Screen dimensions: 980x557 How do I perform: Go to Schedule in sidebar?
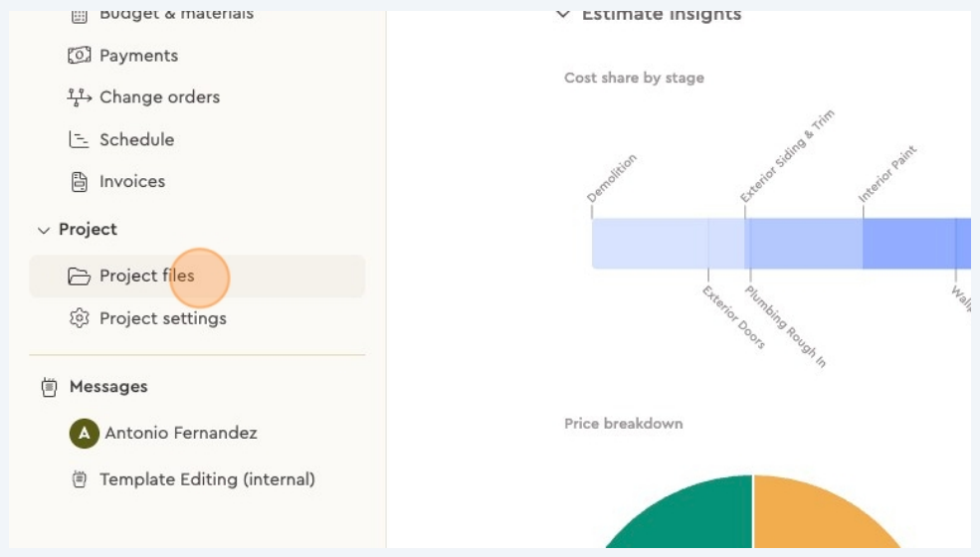coord(136,140)
